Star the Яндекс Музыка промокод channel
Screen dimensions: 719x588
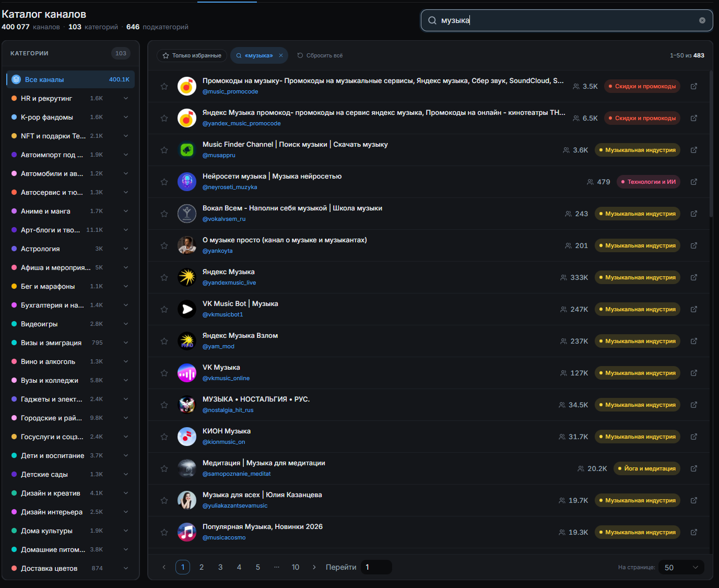(x=164, y=118)
